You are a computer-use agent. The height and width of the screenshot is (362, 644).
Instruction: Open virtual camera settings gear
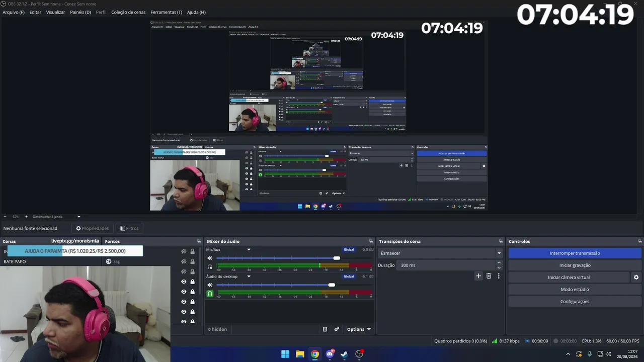(x=636, y=278)
